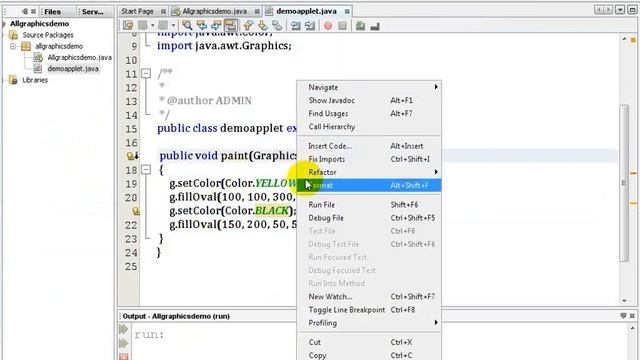Click Find Next Occurrence icon
This screenshot has height=360, width=640.
pos(216,26)
